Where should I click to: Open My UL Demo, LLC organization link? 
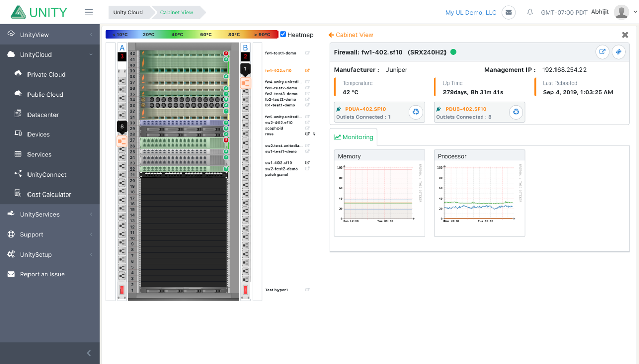pyautogui.click(x=470, y=12)
